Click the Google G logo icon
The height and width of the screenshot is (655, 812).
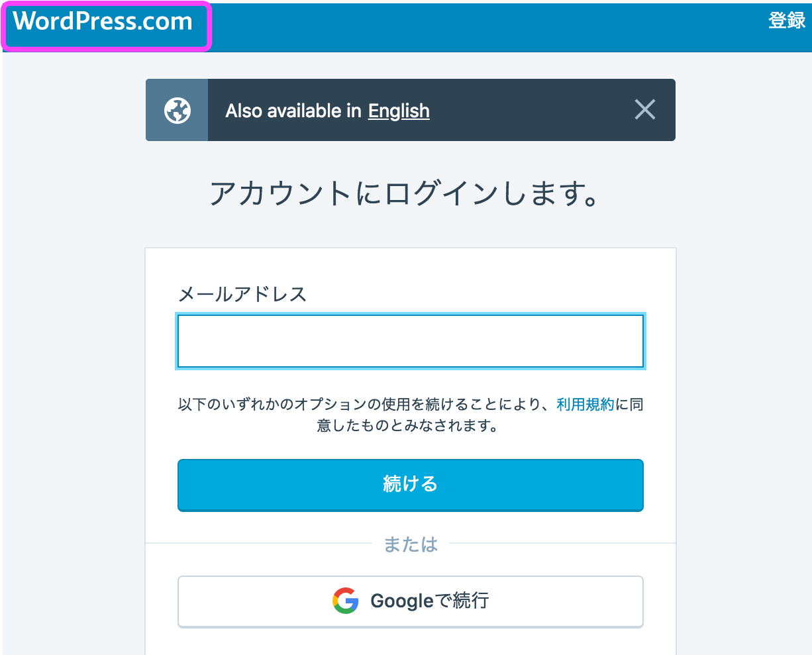345,601
